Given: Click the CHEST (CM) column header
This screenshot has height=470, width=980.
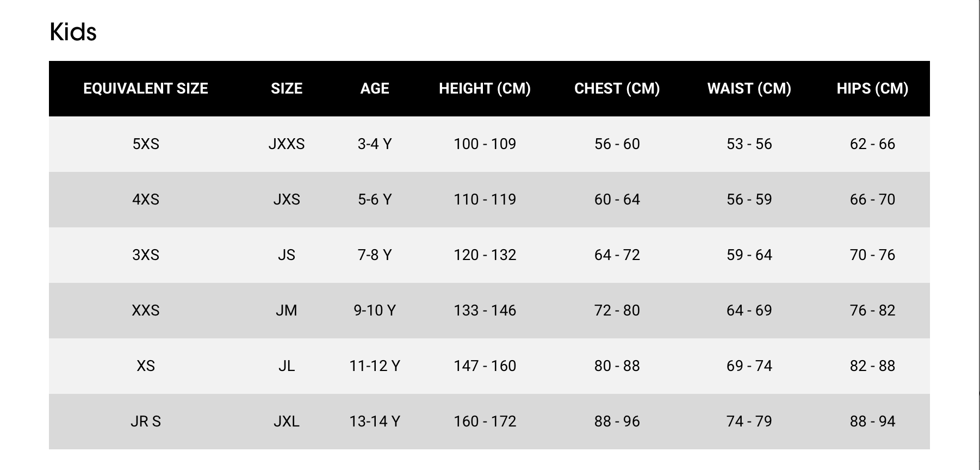Looking at the screenshot, I should (x=617, y=89).
